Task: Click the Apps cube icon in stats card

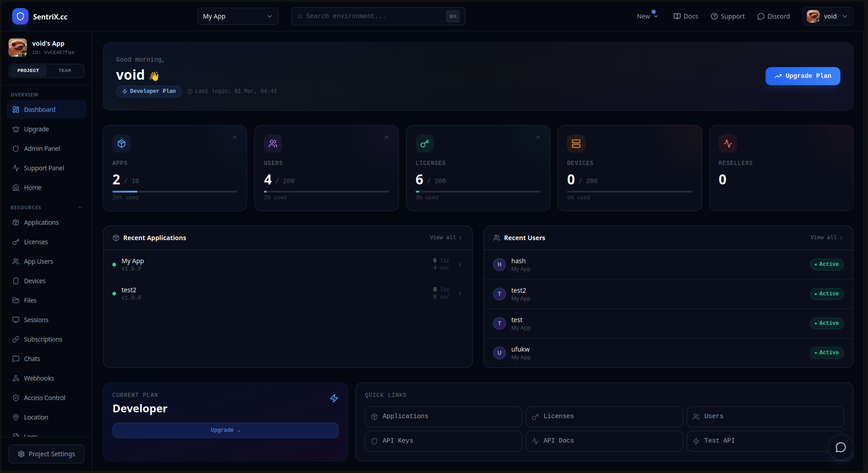Action: (x=121, y=144)
